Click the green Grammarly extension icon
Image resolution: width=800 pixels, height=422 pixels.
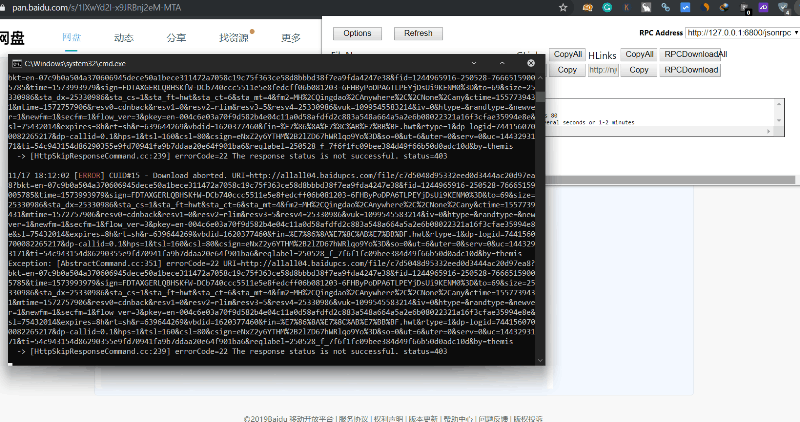click(x=607, y=7)
